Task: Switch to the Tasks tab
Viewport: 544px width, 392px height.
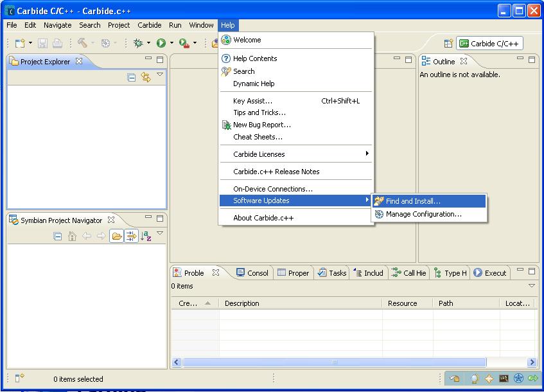Action: [x=332, y=273]
